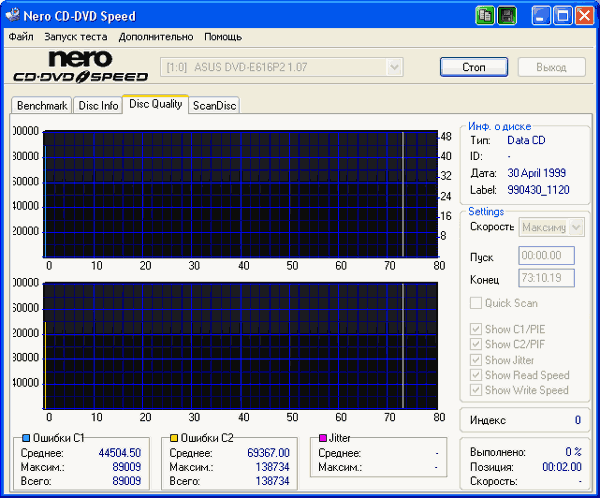Image resolution: width=600 pixels, height=498 pixels.
Task: Click the gray position marker in C1 graph
Action: (403, 194)
